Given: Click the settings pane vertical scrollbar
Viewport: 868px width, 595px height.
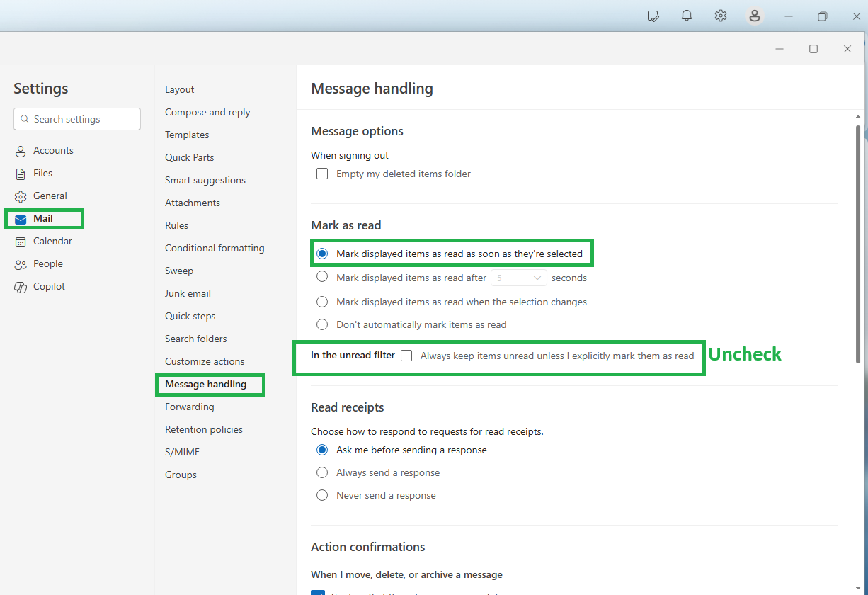Looking at the screenshot, I should point(858,244).
